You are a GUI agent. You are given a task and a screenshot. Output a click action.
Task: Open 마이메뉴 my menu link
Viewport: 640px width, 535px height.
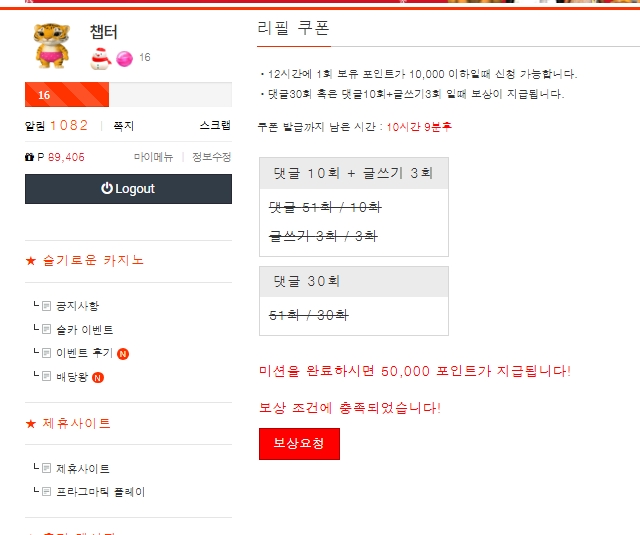coord(153,157)
